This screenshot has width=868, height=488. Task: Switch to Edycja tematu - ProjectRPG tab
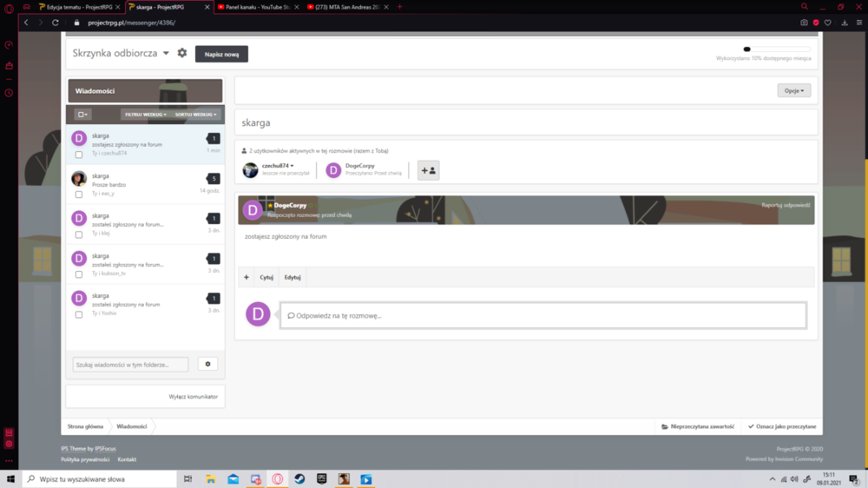coord(79,7)
